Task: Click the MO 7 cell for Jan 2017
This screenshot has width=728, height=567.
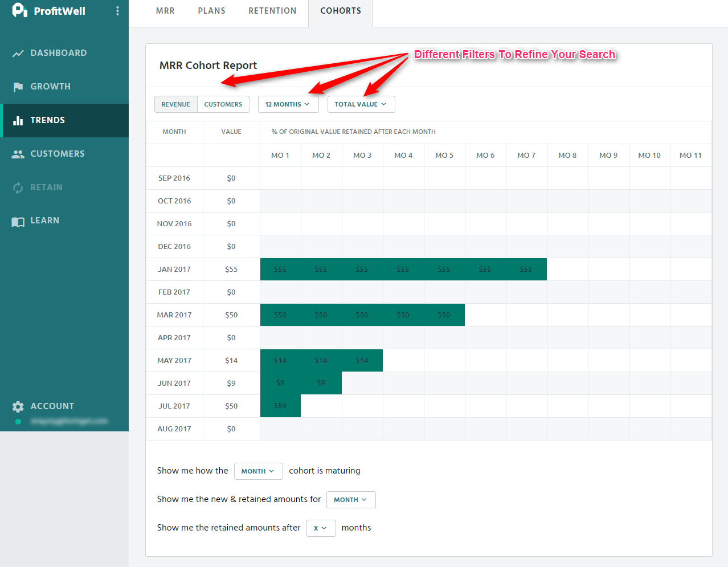Action: pyautogui.click(x=526, y=269)
